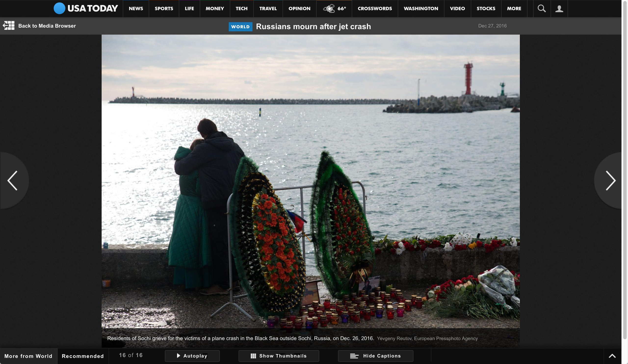Expand the bottom bar with up chevron
This screenshot has height=364, width=628.
tap(612, 356)
